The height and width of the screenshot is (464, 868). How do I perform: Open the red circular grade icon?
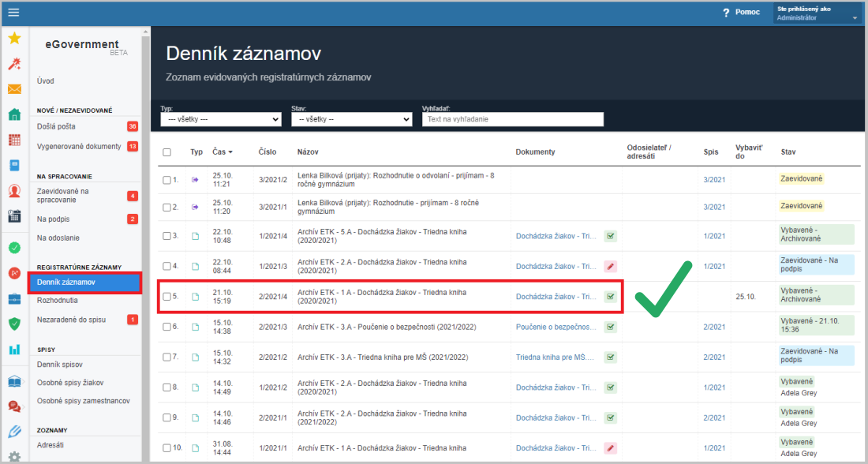point(14,273)
